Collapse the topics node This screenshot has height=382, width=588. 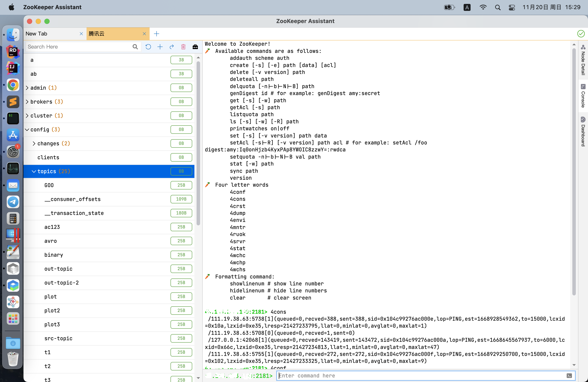pyautogui.click(x=34, y=171)
